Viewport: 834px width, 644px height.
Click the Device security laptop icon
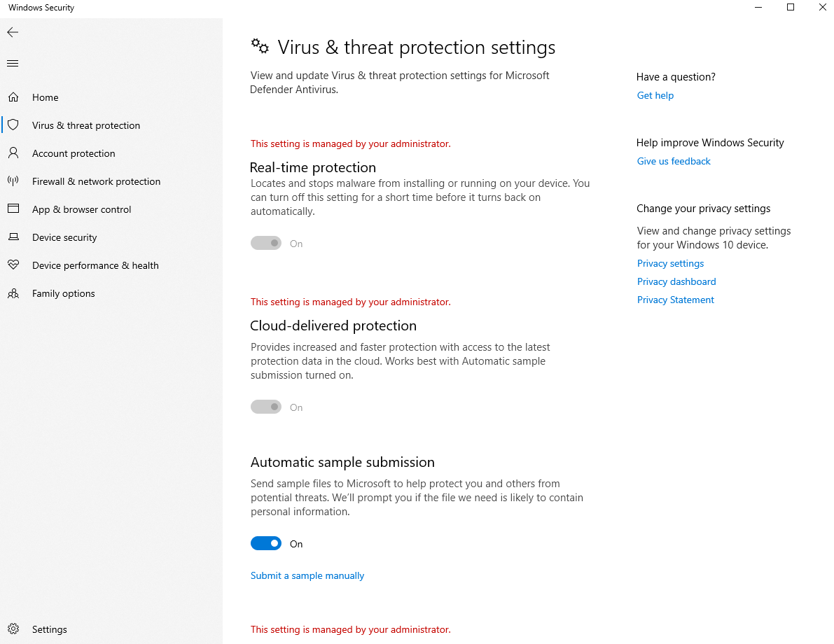[x=13, y=237]
